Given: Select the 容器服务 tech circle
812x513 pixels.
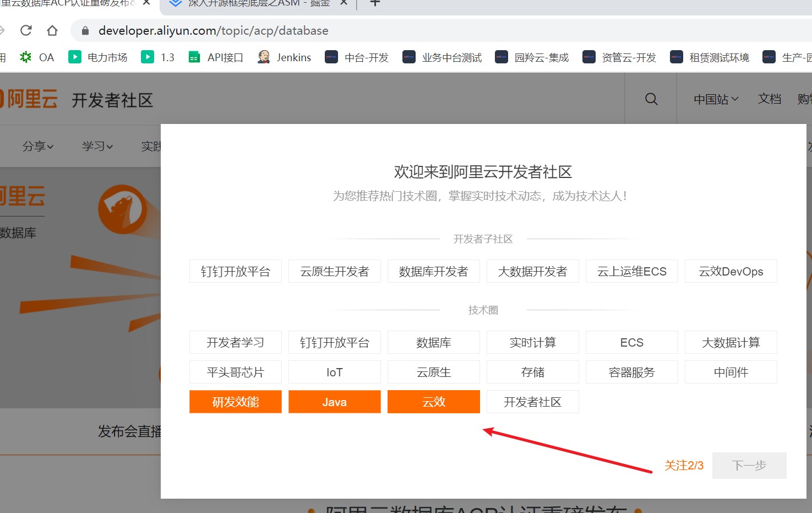Looking at the screenshot, I should point(632,372).
